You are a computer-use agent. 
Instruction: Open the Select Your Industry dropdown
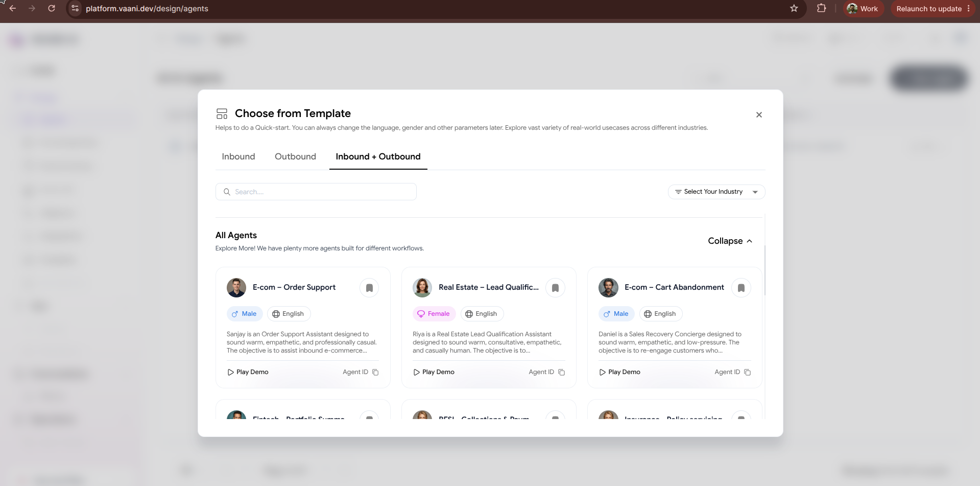coord(716,192)
